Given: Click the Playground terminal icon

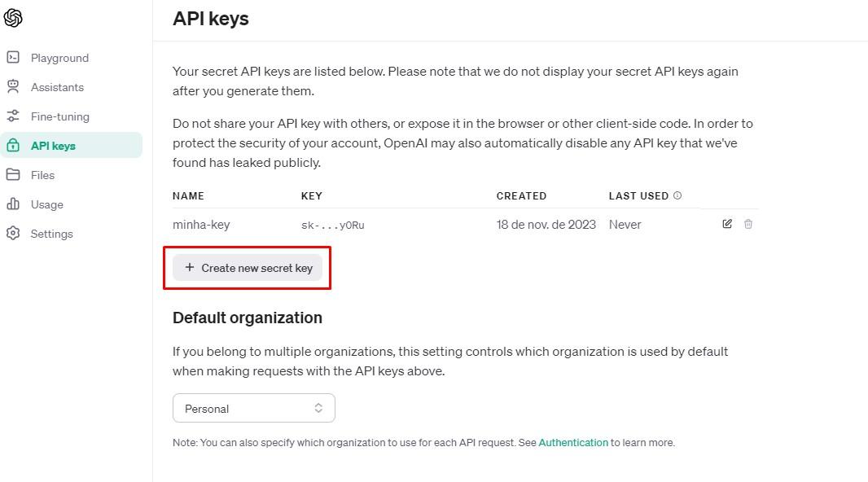Looking at the screenshot, I should coord(13,57).
